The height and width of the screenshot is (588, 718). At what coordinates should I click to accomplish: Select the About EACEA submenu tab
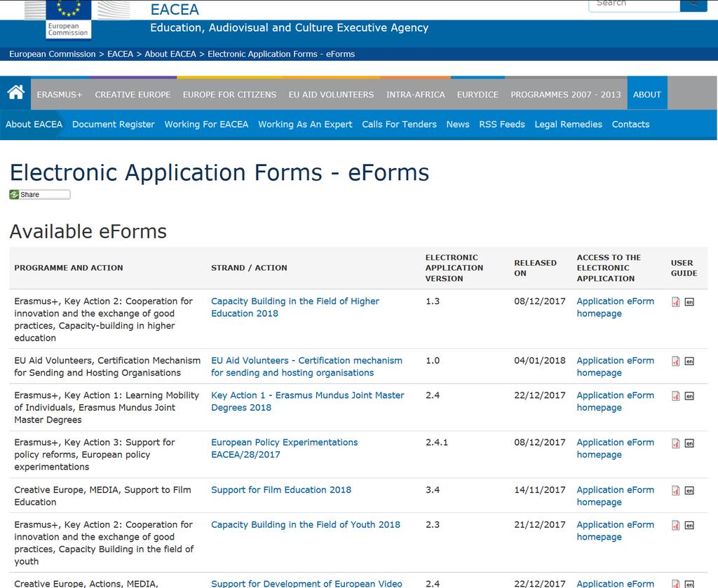click(34, 125)
